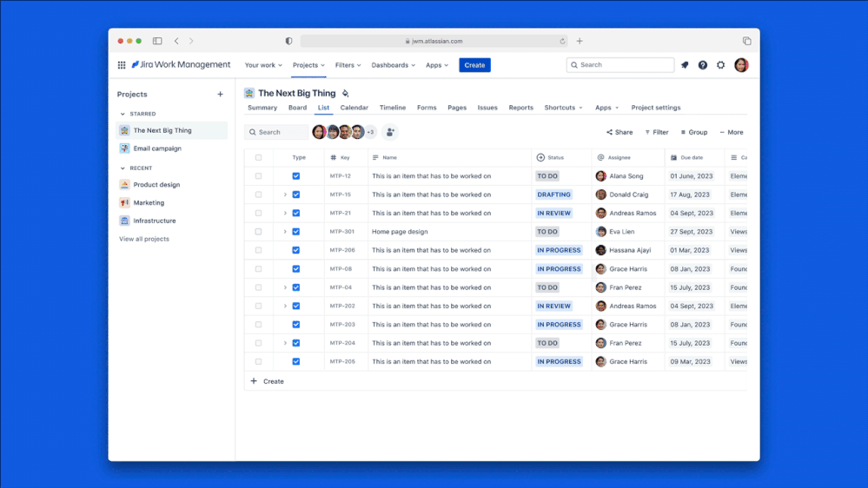Click Eva Lien's assignee avatar

[x=600, y=232]
